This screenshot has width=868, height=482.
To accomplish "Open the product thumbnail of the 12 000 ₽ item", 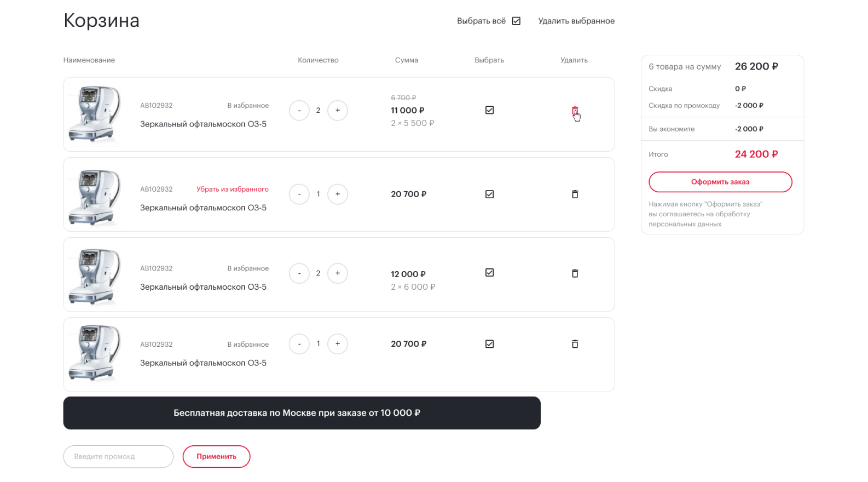I will (94, 275).
